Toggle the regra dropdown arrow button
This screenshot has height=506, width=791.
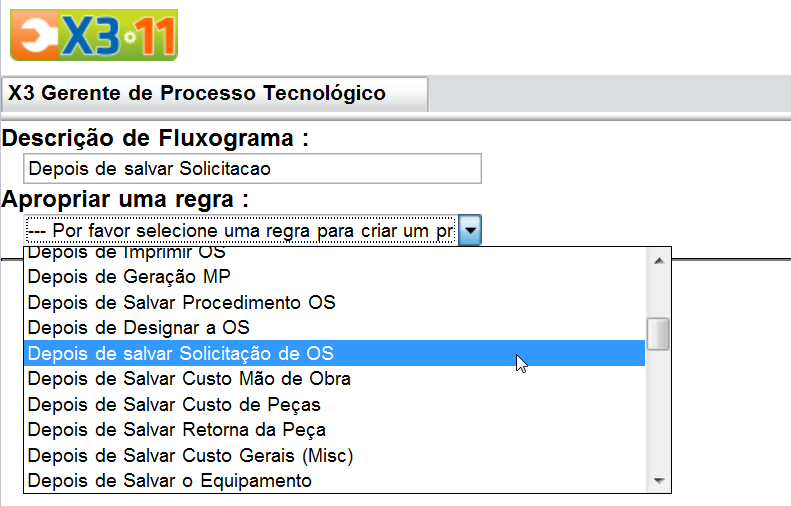(470, 230)
